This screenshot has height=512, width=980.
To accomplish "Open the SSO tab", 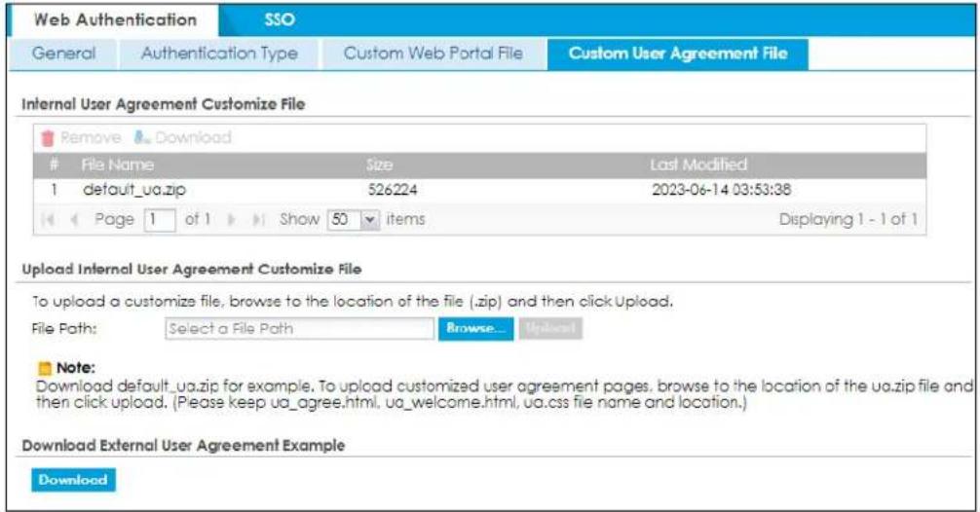I will point(279,20).
